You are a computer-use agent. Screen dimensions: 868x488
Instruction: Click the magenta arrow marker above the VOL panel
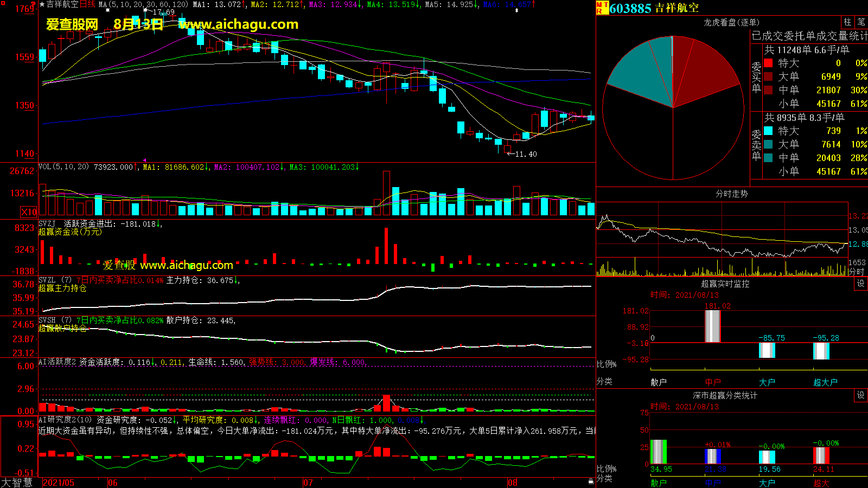pos(144,160)
